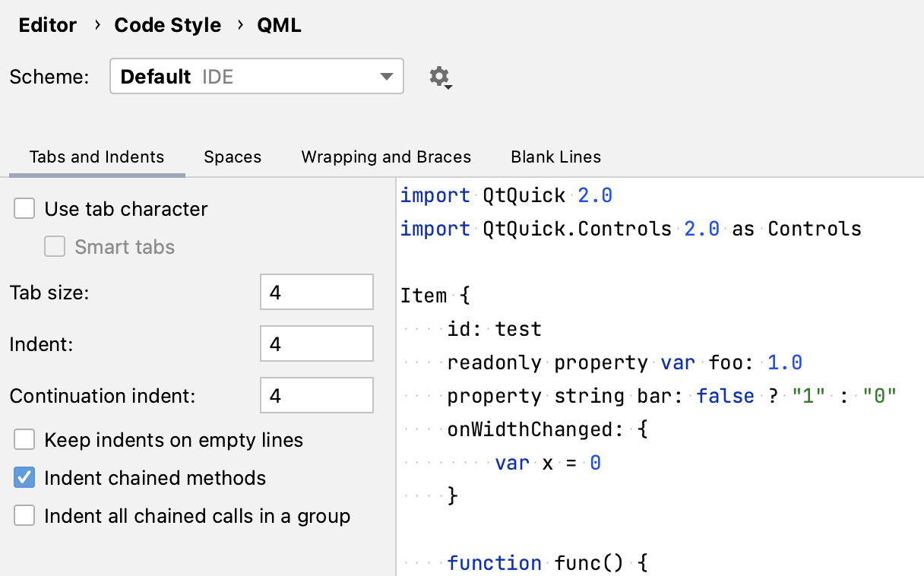Open the scheme settings gear menu
Viewport: 924px width, 576px height.
pyautogui.click(x=441, y=76)
